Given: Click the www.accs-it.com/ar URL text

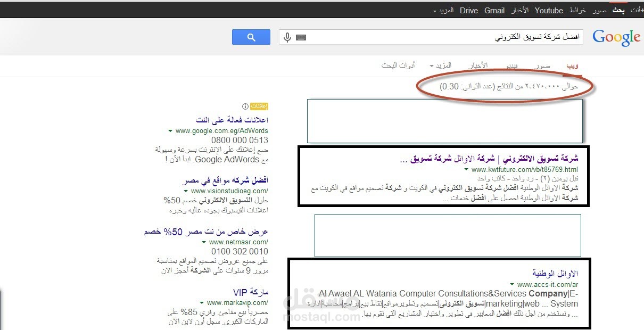Looking at the screenshot, I should point(548,285).
